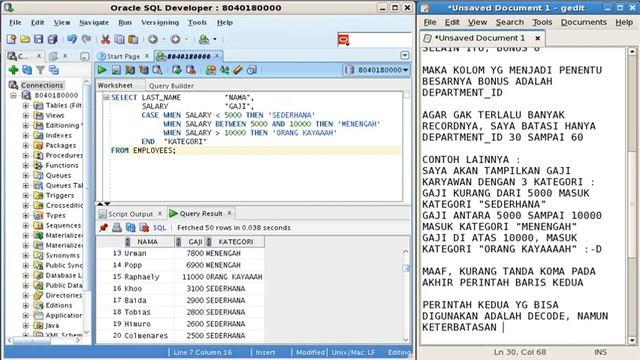This screenshot has width=640, height=360.
Task: Click the SQL History clock icon
Action: [x=252, y=70]
